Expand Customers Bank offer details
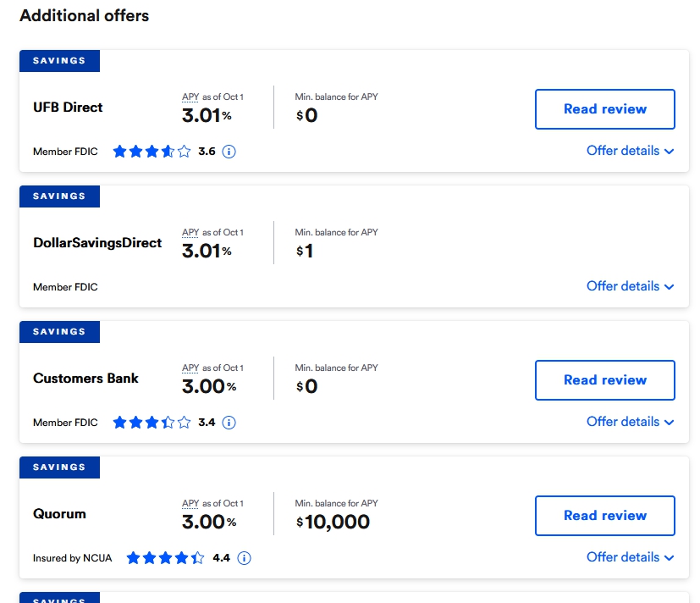Image resolution: width=700 pixels, height=603 pixels. click(630, 422)
